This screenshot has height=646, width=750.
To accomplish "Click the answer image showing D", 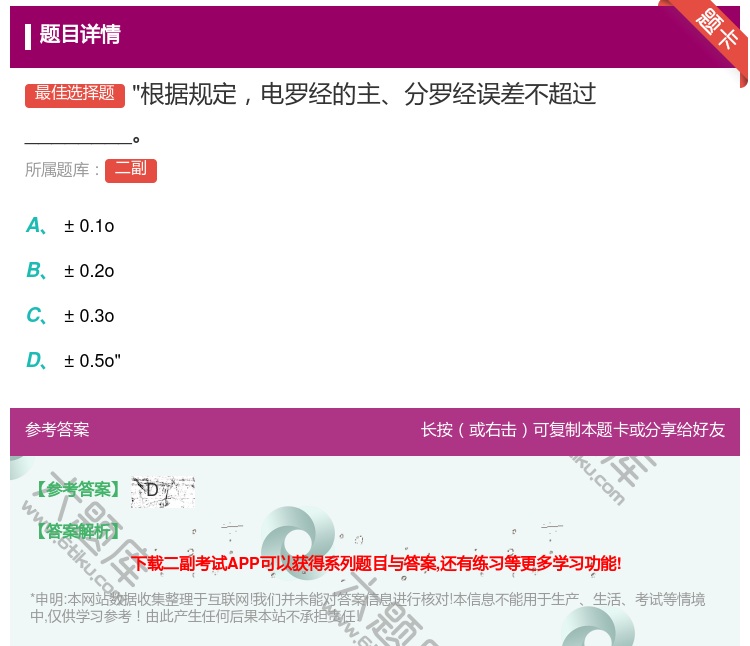I will tap(163, 492).
